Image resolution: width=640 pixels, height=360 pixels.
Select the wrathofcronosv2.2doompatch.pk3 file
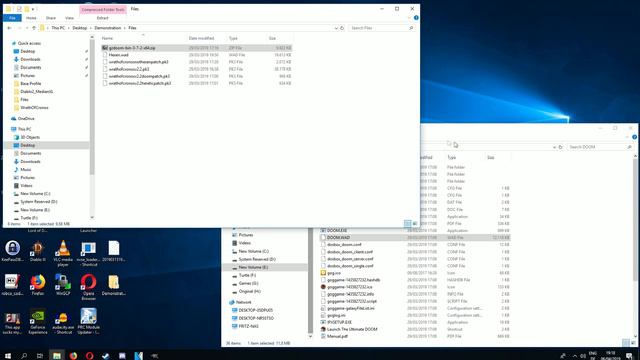(x=139, y=76)
